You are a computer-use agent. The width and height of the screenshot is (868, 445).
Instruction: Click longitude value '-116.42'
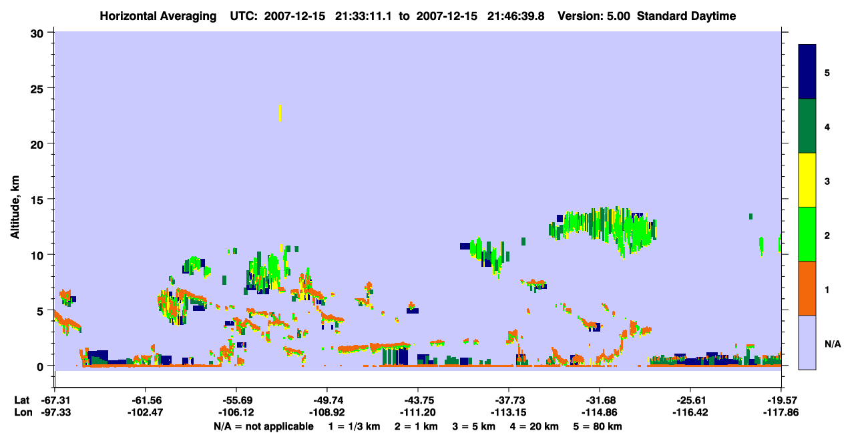pos(690,412)
